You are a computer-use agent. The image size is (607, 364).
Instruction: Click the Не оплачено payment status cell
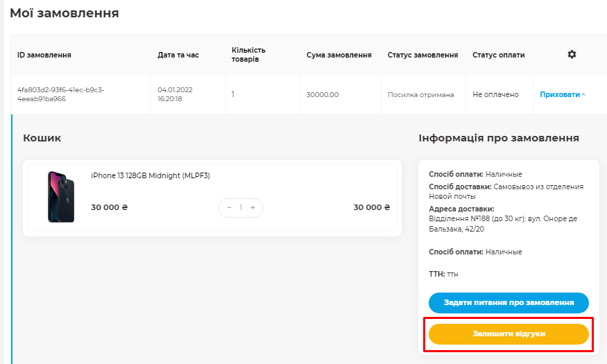point(495,94)
